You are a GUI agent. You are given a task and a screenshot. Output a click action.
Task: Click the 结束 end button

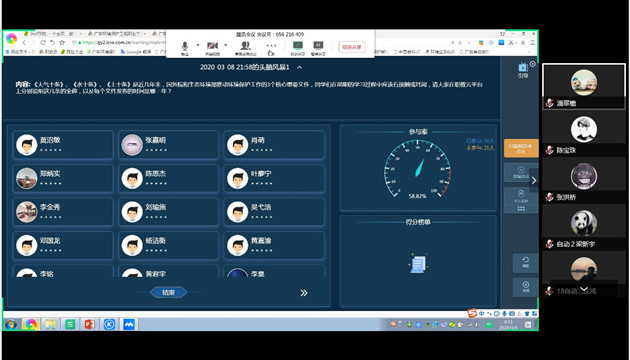point(168,292)
